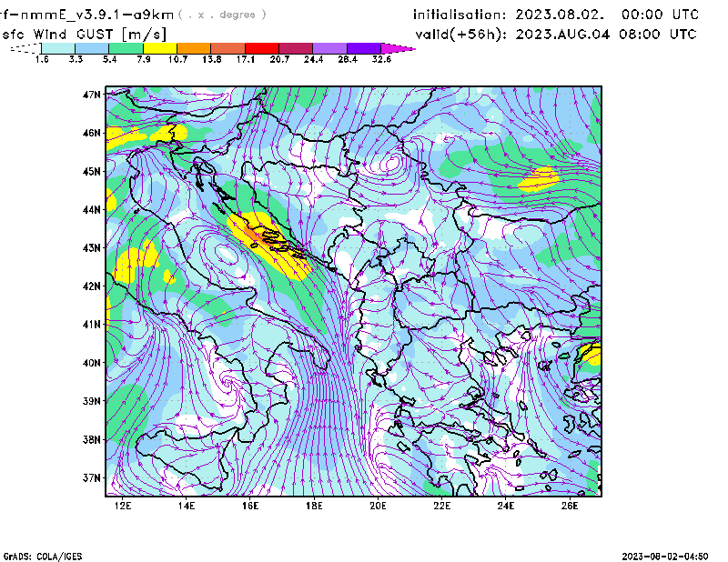The width and height of the screenshot is (728, 562).
Task: Click the 12E longitude label
Action: point(123,506)
